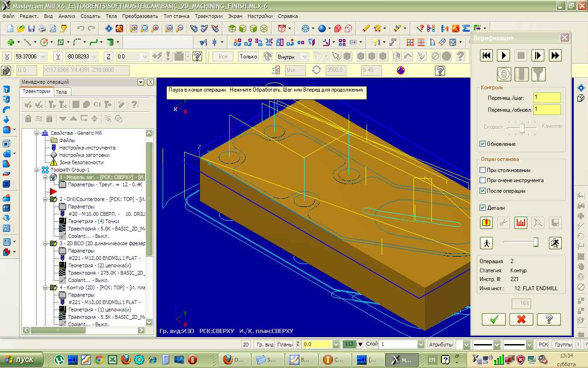
Task: Toggle the 'Обновление' checkbox
Action: [483, 144]
